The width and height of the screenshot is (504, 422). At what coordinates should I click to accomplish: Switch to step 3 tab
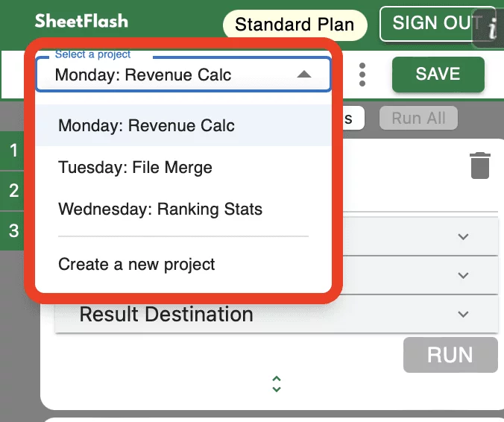click(13, 230)
